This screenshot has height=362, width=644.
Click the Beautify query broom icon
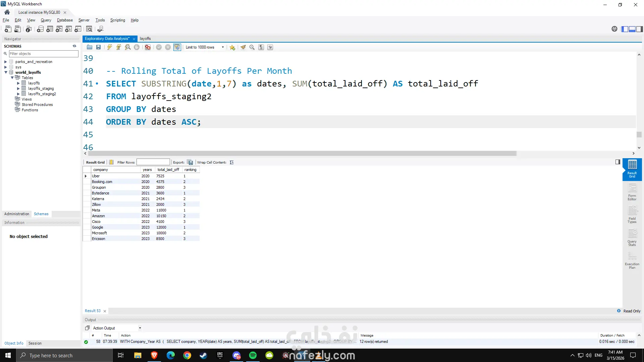[243, 47]
